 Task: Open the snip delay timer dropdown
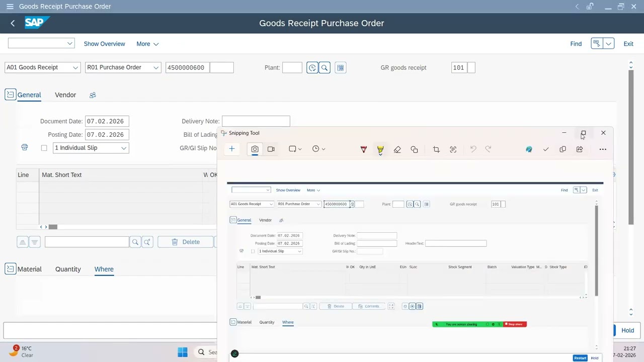click(x=318, y=149)
